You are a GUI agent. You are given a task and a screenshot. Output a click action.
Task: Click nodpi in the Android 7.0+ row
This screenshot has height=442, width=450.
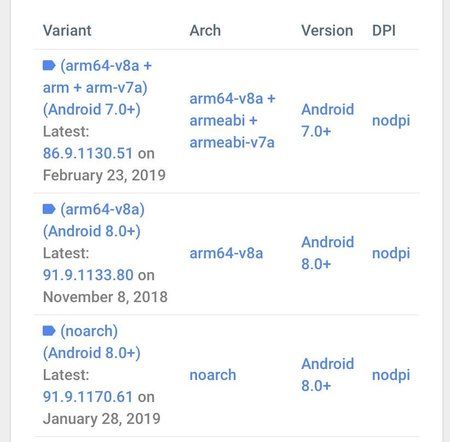[x=391, y=121]
